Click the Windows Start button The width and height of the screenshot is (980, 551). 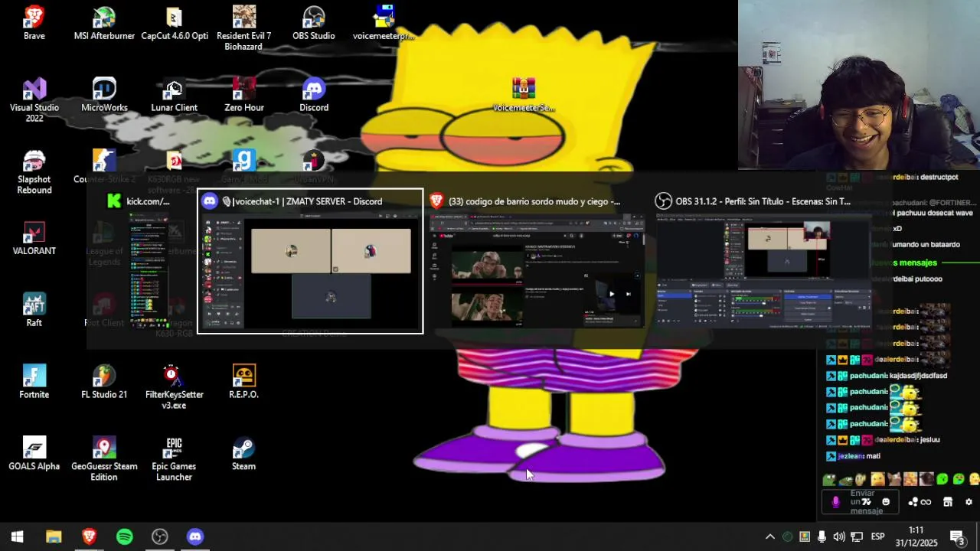(x=17, y=536)
